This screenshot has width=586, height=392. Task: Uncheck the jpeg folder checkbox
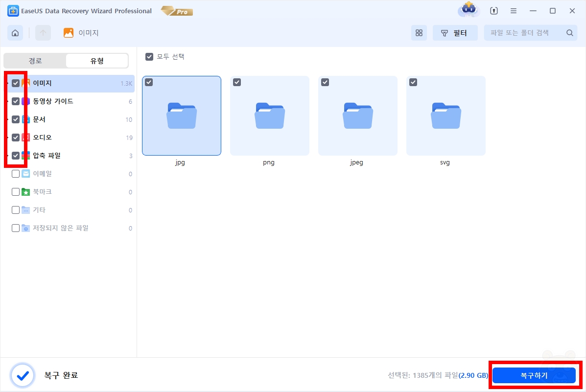click(x=325, y=82)
